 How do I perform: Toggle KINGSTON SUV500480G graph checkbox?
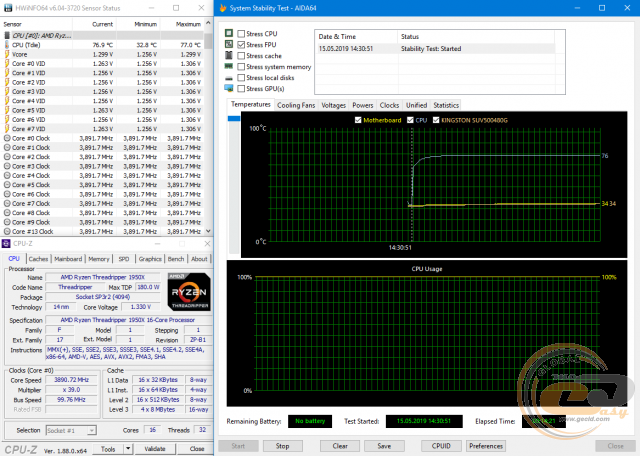[x=436, y=120]
